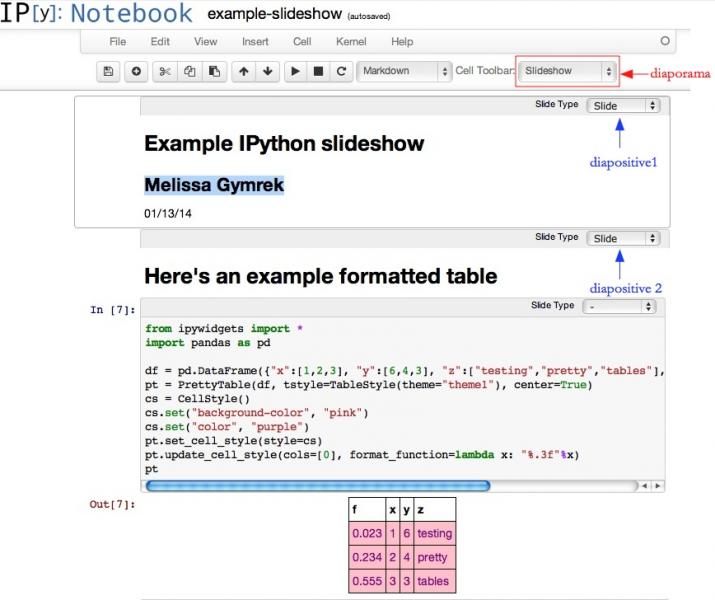This screenshot has height=600, width=715.
Task: Run the cell with play icon
Action: coord(295,72)
